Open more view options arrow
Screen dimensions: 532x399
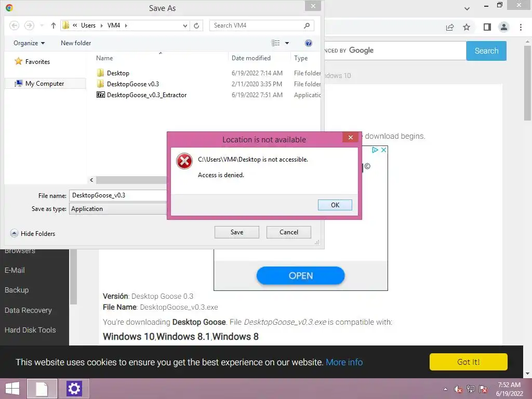pos(287,43)
